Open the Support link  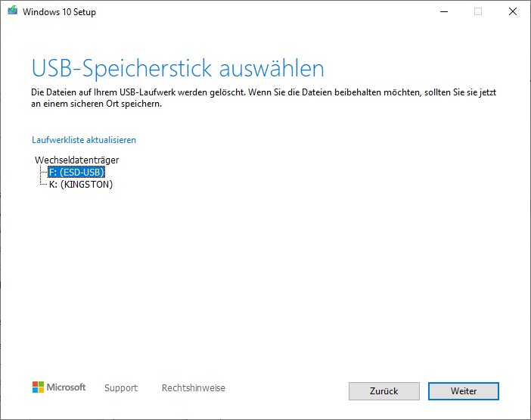point(121,387)
